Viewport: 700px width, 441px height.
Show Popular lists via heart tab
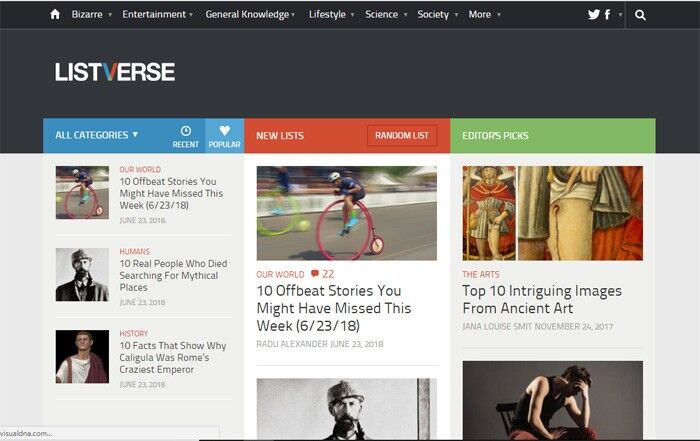[225, 136]
